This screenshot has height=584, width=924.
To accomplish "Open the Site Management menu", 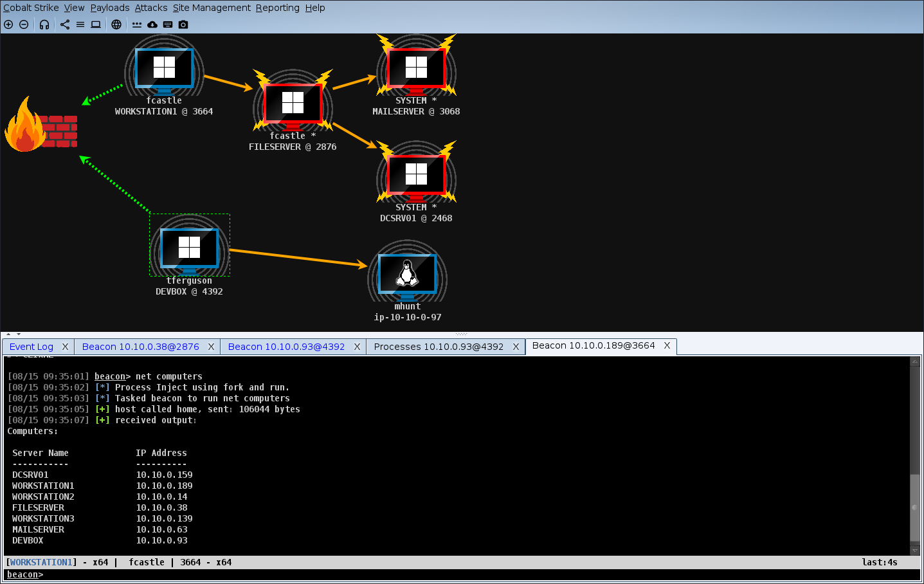I will click(x=212, y=8).
